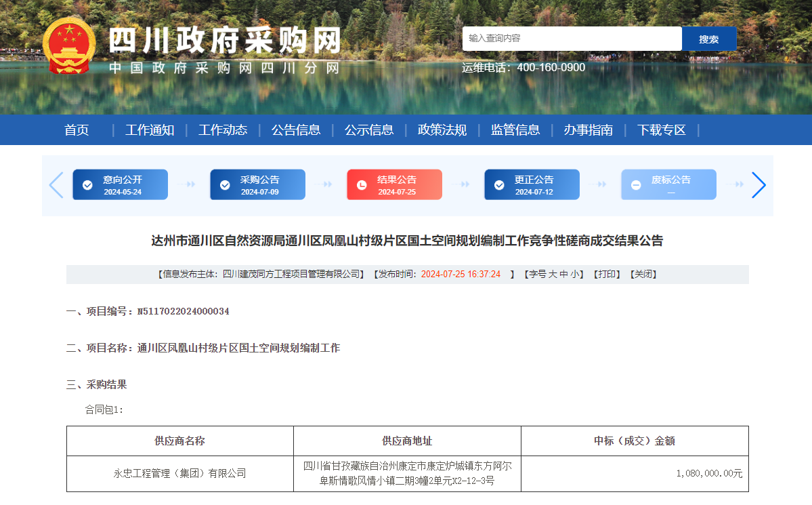This screenshot has height=505, width=812.
Task: Click the minus icon on 废标公告
Action: (x=636, y=185)
